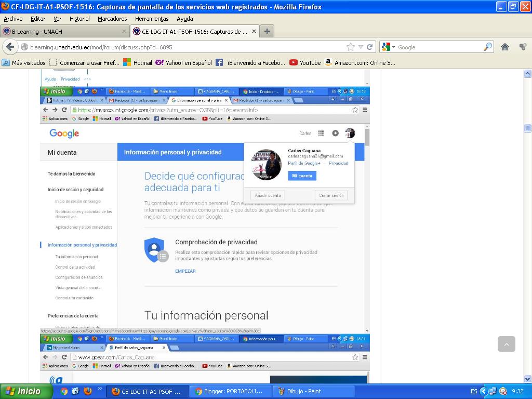Launch Chrome from quick launch
This screenshot has height=399, width=532.
point(64,391)
